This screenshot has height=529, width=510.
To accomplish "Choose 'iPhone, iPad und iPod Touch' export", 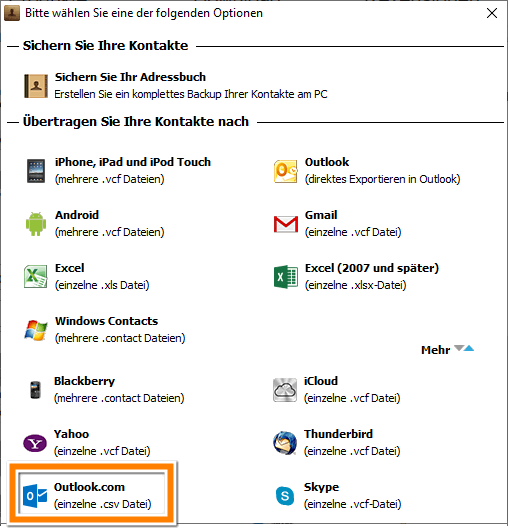I will tap(133, 162).
